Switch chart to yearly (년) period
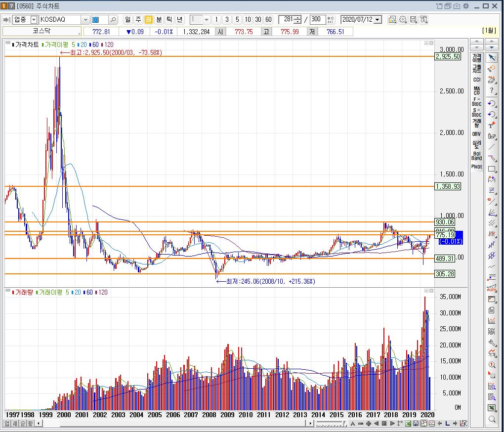This screenshot has height=432, width=504. click(179, 20)
